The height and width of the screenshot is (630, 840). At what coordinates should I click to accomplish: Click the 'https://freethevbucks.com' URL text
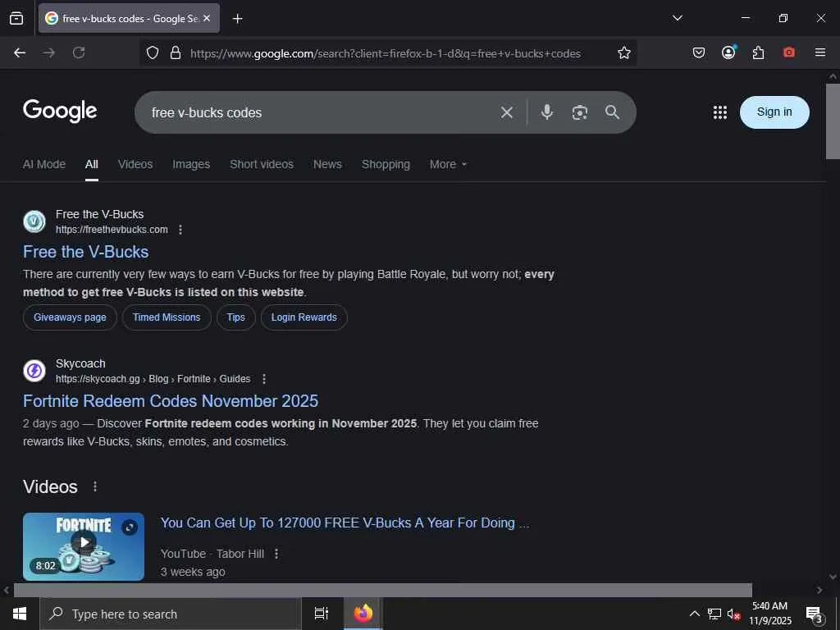click(112, 230)
